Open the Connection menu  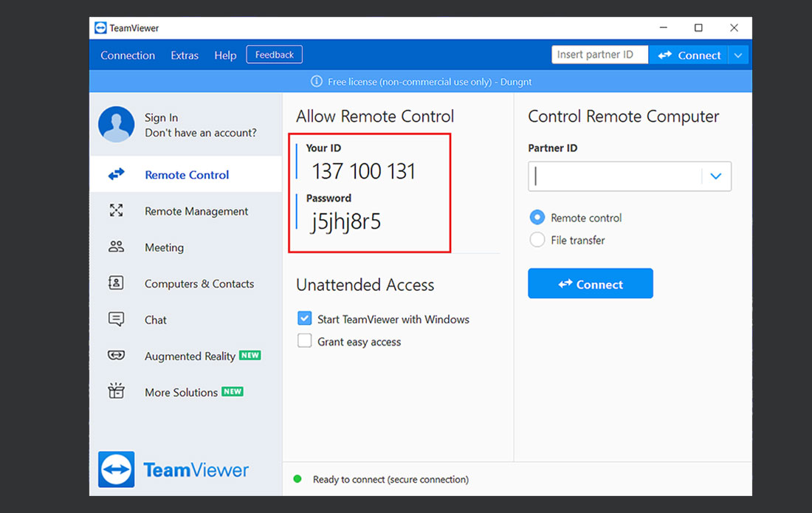[128, 55]
